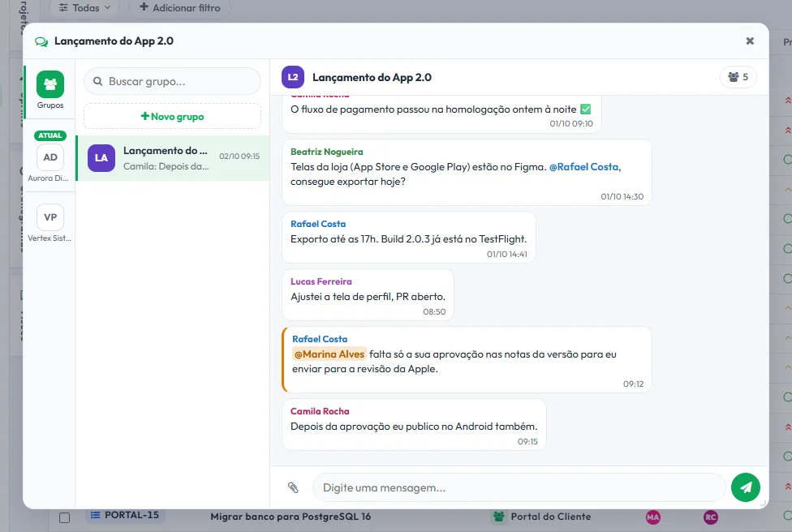Click the @Rafael Costa mention in Beatriz's message
The height and width of the screenshot is (532, 792).
tap(584, 167)
